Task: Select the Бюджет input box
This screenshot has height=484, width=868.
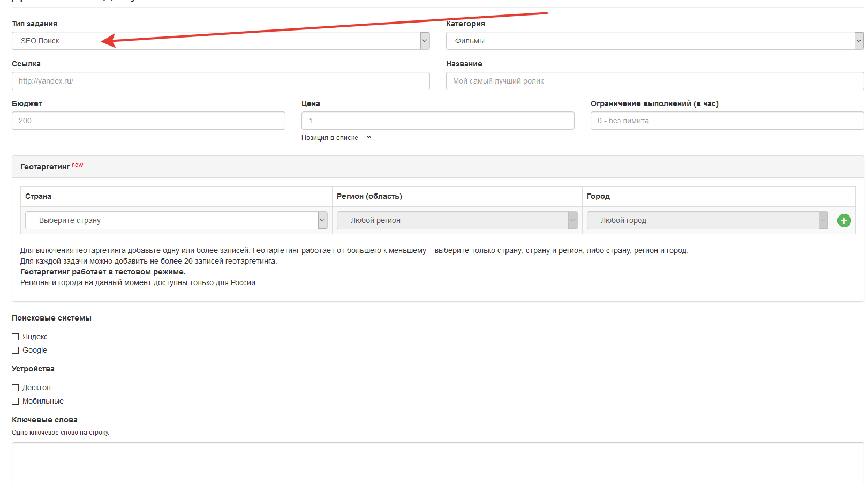Action: coord(148,121)
